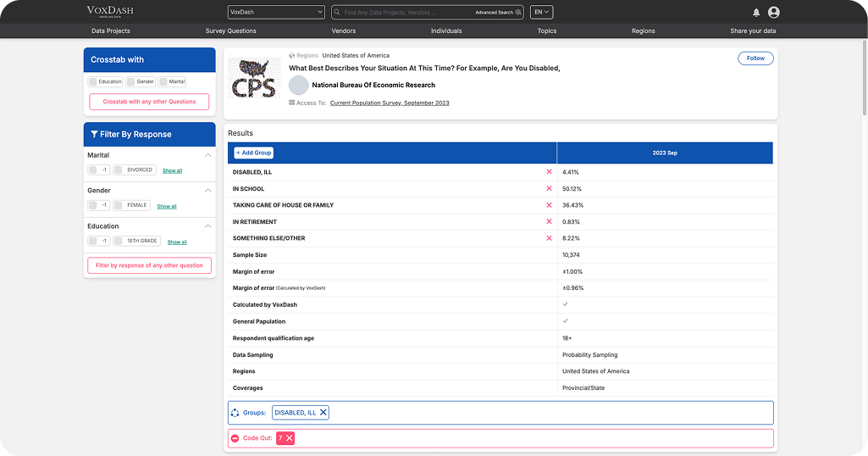
Task: Click the National Bureau vendor avatar
Action: coord(299,85)
